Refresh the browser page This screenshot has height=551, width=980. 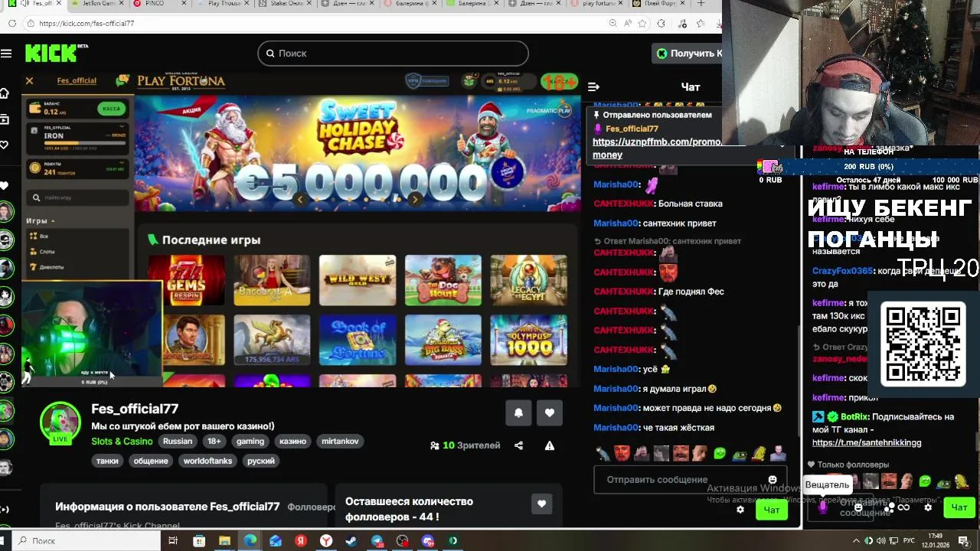point(11,23)
